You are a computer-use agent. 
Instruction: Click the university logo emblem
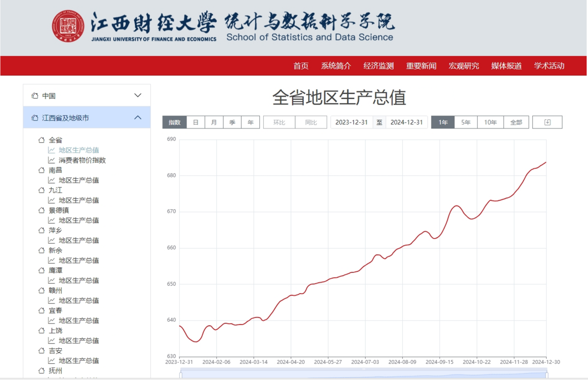[x=68, y=26]
